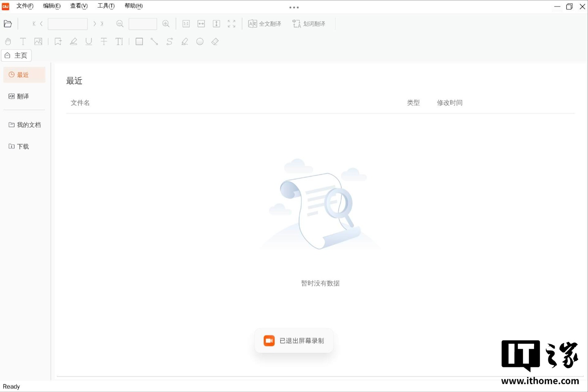Open 我的文档 in the sidebar

24,125
